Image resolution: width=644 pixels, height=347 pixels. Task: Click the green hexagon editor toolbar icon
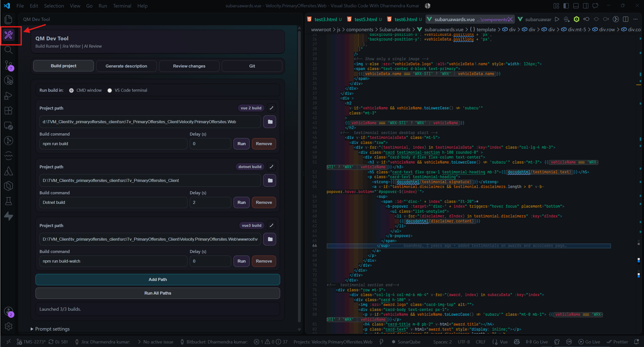[x=577, y=19]
